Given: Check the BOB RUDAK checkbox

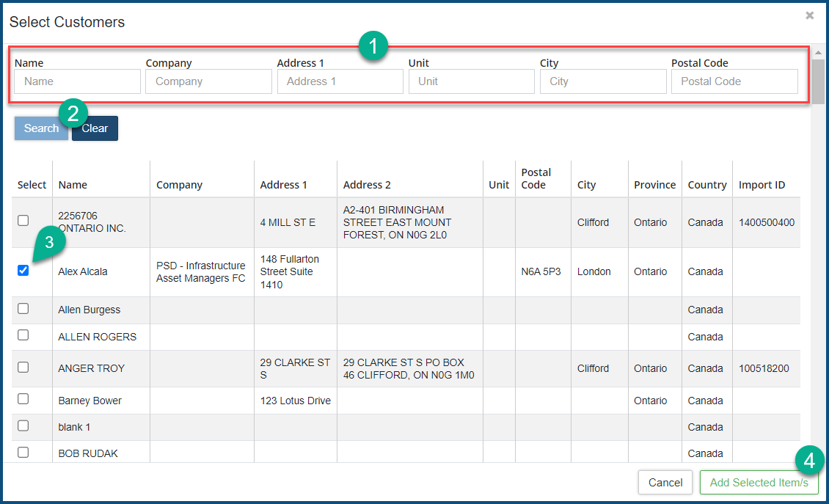Looking at the screenshot, I should click(x=23, y=452).
